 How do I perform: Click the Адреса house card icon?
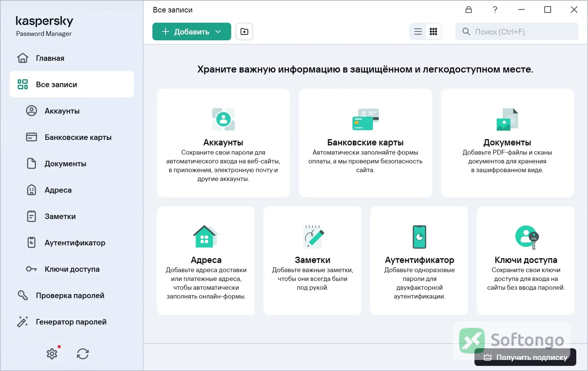tap(206, 236)
